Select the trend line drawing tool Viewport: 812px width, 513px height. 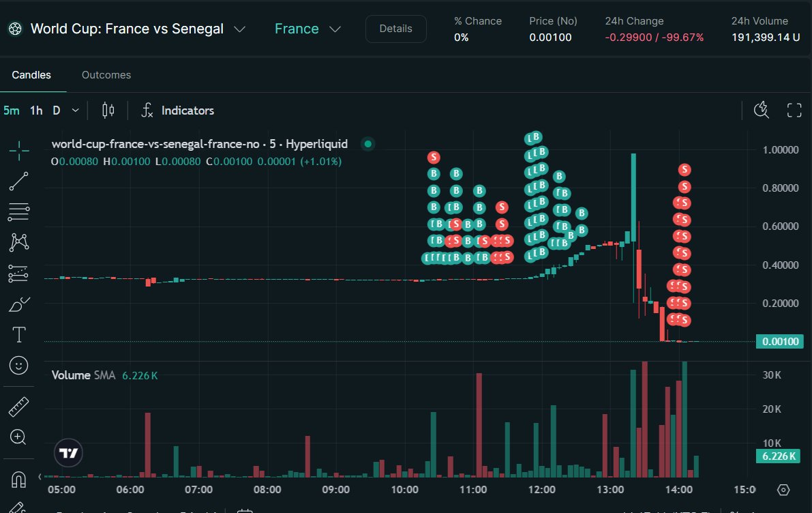[18, 181]
